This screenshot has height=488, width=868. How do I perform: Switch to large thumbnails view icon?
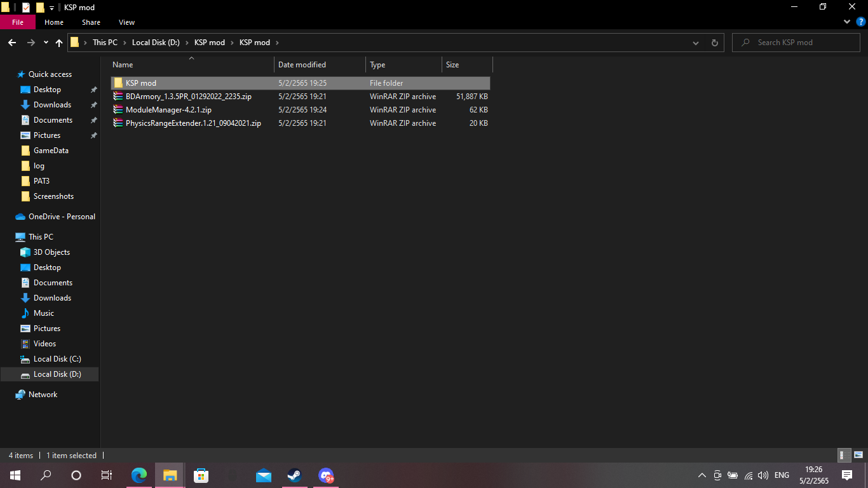(x=858, y=455)
